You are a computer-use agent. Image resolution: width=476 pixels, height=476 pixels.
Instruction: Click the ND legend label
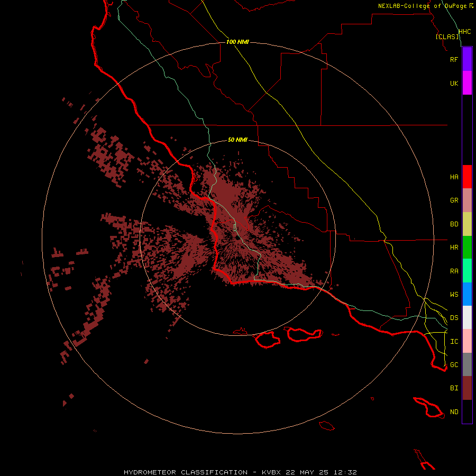tap(454, 412)
